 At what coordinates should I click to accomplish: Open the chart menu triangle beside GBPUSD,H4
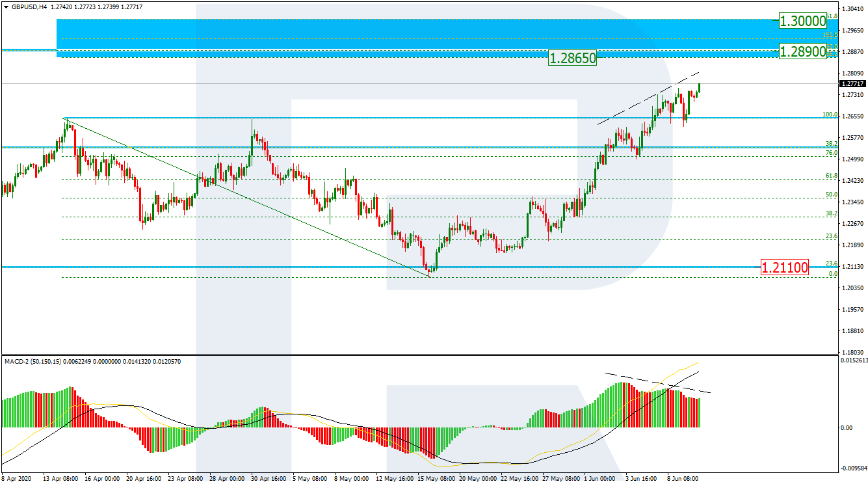coord(5,7)
